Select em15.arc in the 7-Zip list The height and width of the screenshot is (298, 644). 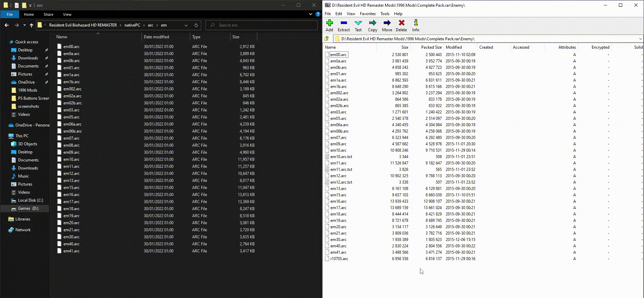(338, 195)
